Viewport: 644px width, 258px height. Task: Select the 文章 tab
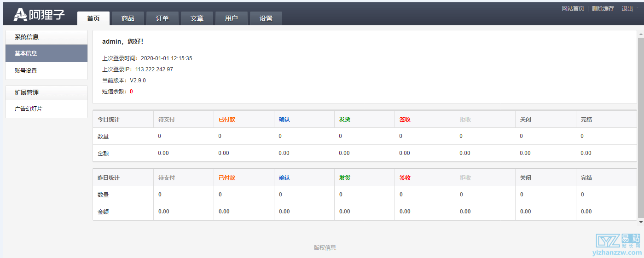tap(197, 18)
